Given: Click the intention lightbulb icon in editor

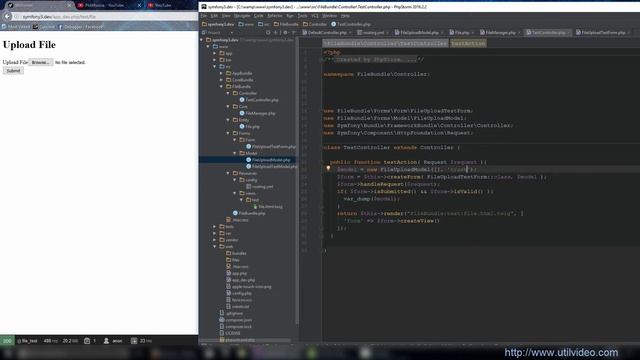Looking at the screenshot, I should [x=328, y=168].
